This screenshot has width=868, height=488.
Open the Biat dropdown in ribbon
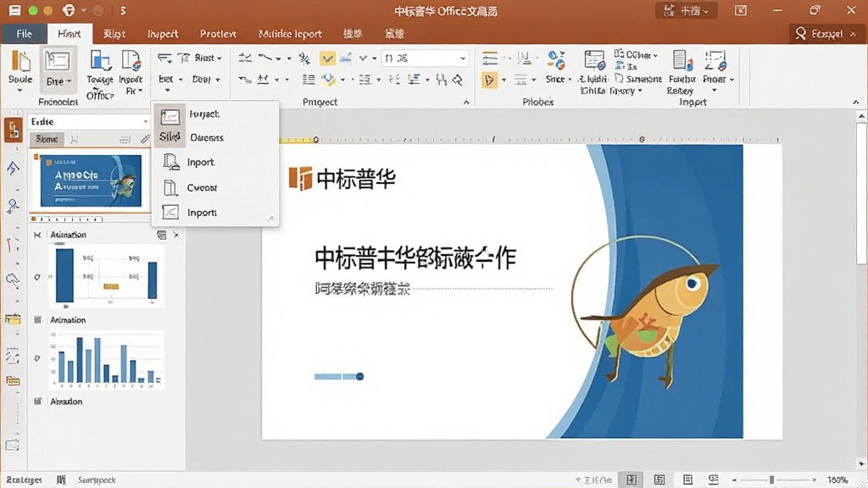[170, 79]
